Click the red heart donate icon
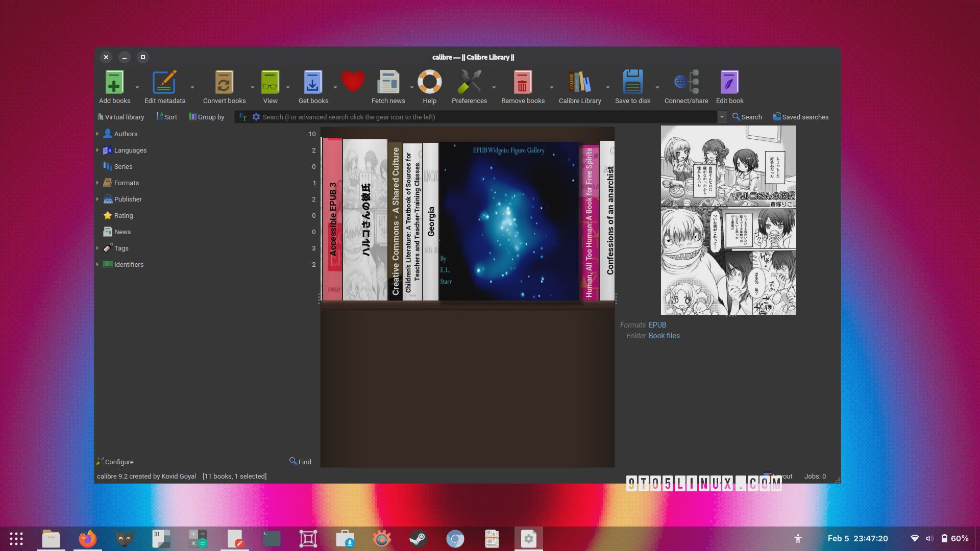 353,81
